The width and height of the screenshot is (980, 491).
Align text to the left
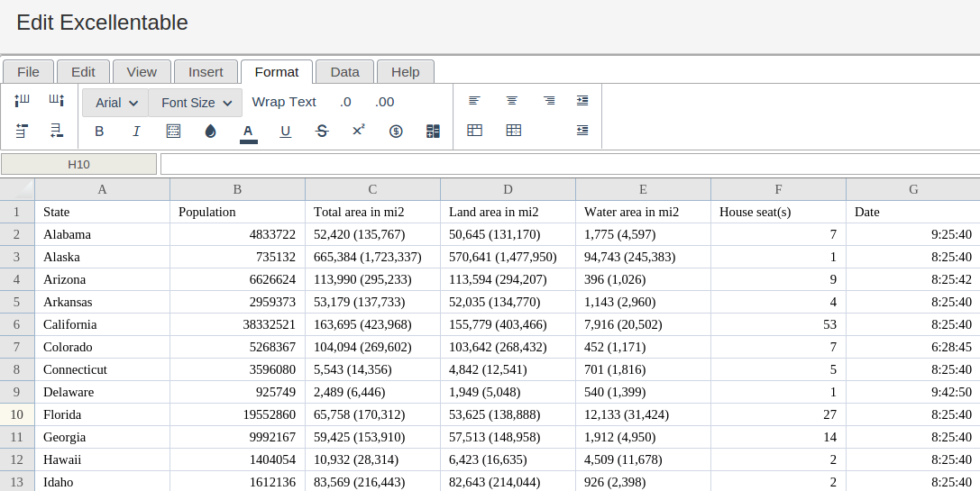(x=474, y=101)
